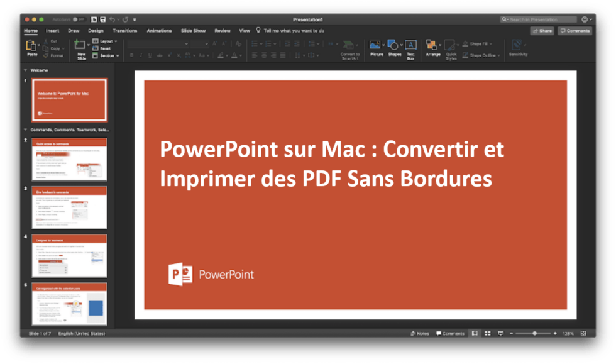
Task: Toggle Superscript formatting
Action: pyautogui.click(x=169, y=55)
